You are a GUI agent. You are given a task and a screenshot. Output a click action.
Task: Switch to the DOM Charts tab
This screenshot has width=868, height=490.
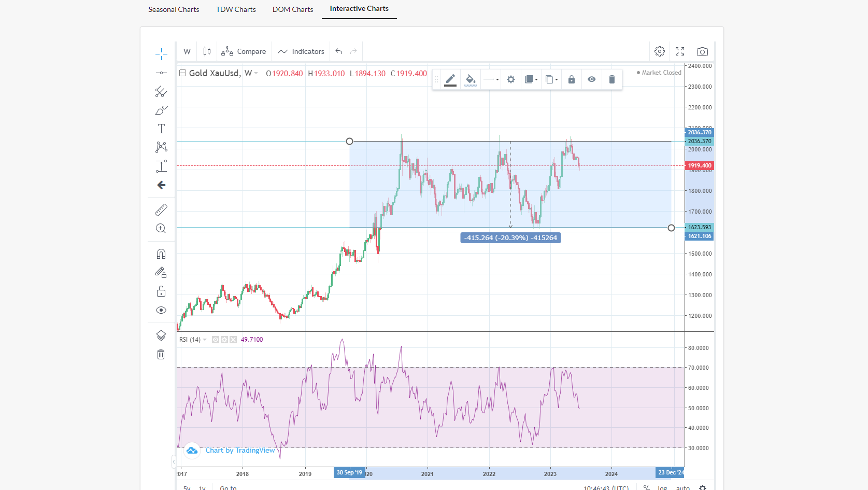click(292, 9)
